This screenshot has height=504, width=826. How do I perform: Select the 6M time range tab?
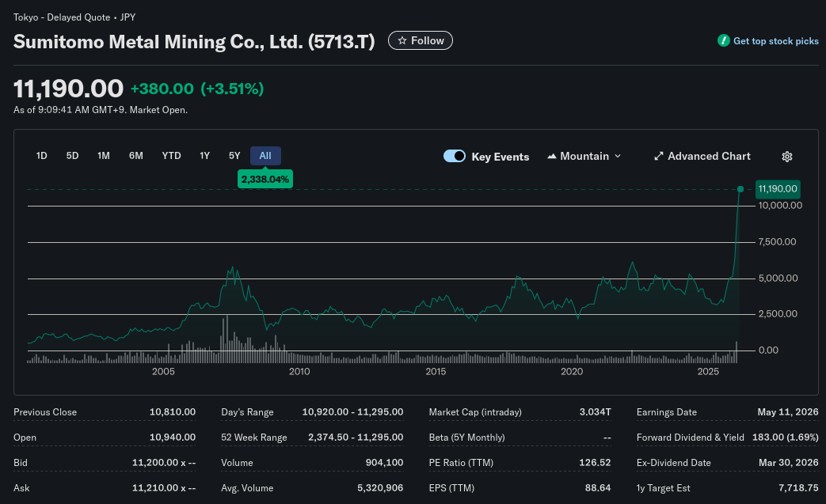pyautogui.click(x=136, y=156)
